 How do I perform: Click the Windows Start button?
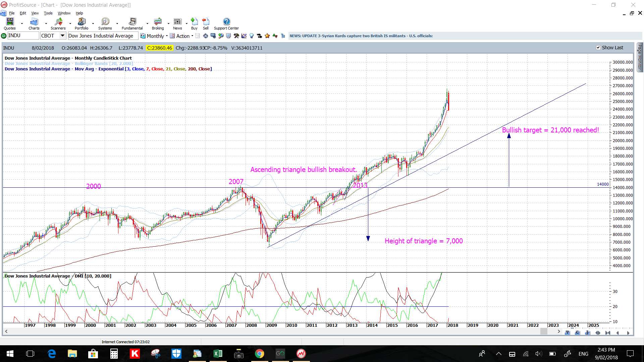10,354
